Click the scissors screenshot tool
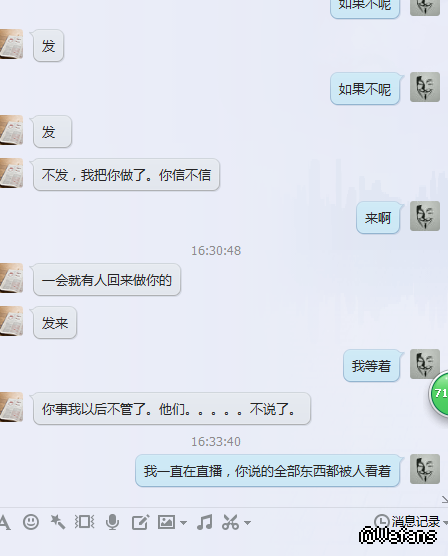This screenshot has height=556, width=448. [x=231, y=522]
